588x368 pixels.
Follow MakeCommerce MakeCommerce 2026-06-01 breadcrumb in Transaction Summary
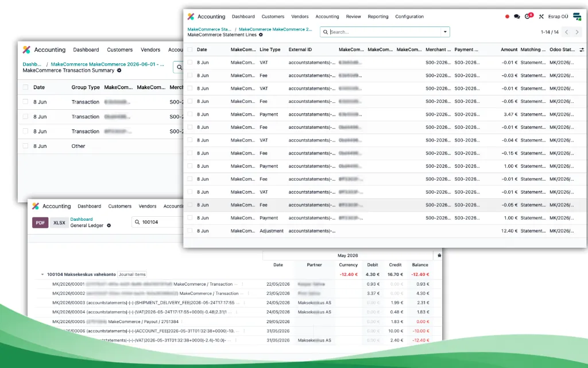(x=107, y=64)
